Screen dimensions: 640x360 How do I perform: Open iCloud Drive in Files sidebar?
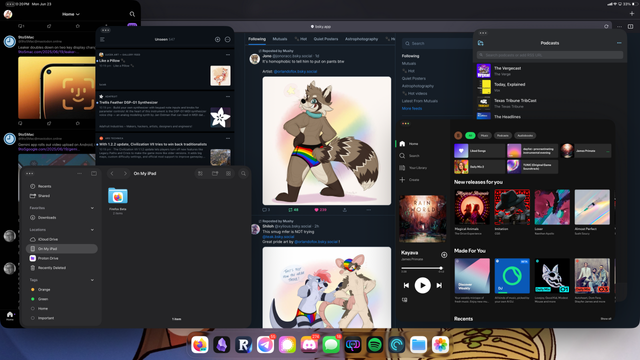[61, 239]
